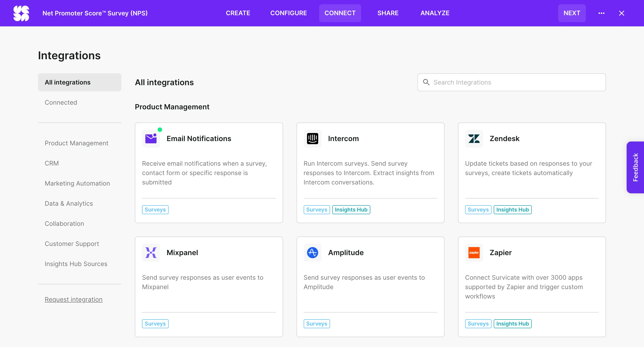644x347 pixels.
Task: Close the survey editor with X
Action: tap(621, 13)
